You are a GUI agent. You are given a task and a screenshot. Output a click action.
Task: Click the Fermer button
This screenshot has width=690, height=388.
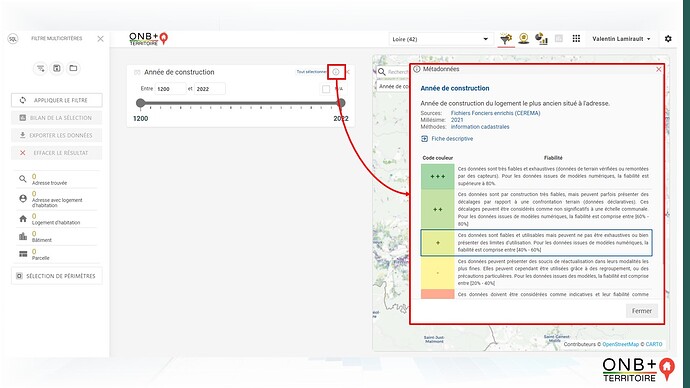pos(642,311)
